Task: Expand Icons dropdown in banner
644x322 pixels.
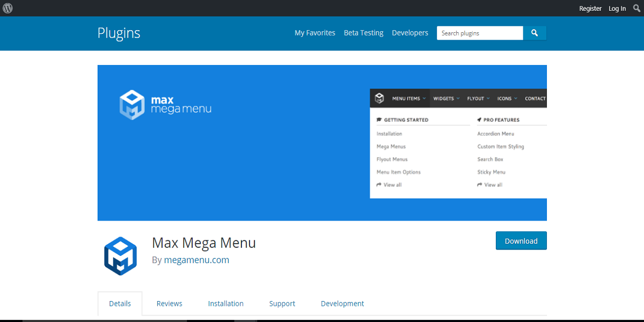Action: (x=507, y=98)
